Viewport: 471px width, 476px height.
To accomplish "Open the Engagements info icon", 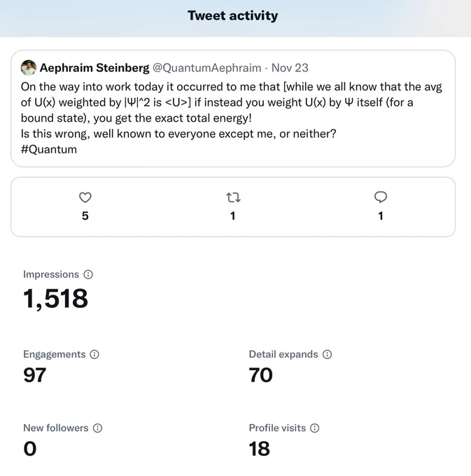I will point(94,354).
